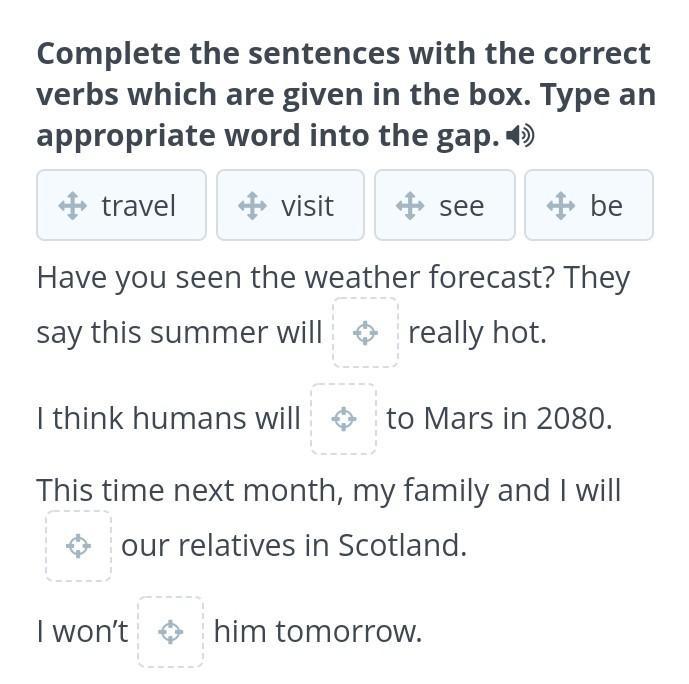Select the gap before 'to Mars in 2080'

344,419
